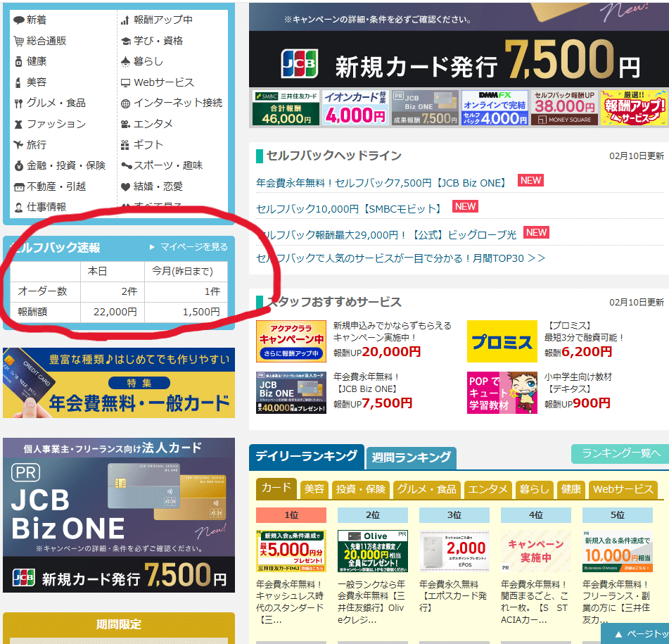The image size is (669, 644).
Task: Click the 暮らし lamp icon
Action: pyautogui.click(x=125, y=62)
